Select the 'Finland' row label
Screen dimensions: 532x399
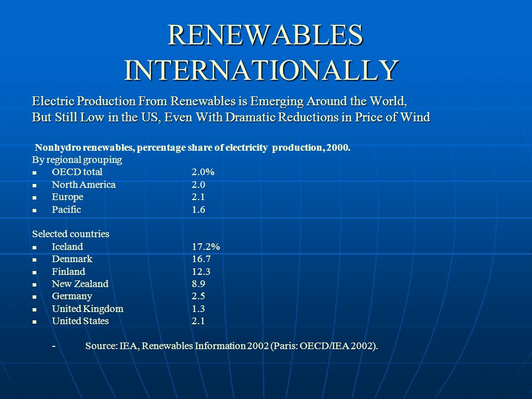[69, 272]
